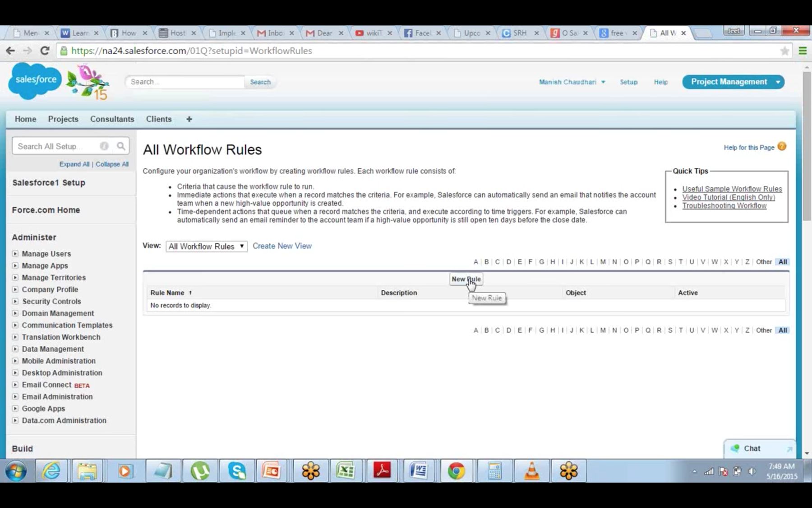812x508 pixels.
Task: Open VLC media player from the taskbar
Action: (x=532, y=471)
